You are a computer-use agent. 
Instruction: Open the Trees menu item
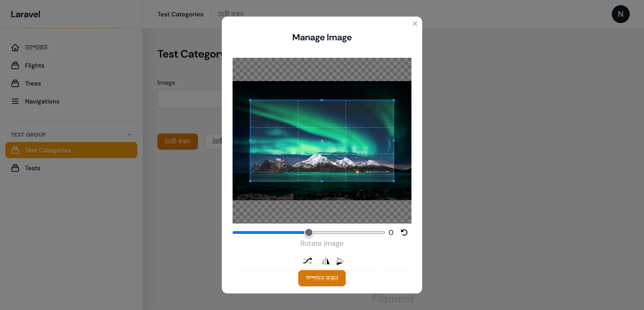[33, 83]
